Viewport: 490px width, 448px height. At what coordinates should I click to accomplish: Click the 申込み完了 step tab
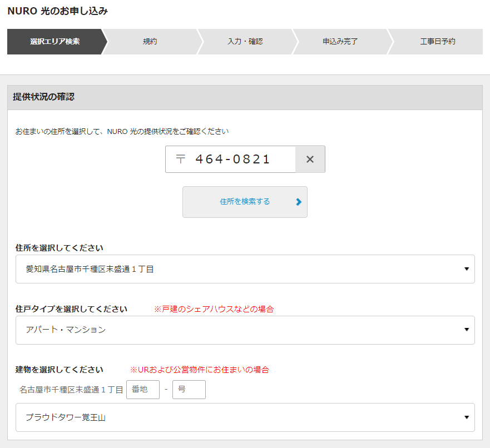[340, 42]
